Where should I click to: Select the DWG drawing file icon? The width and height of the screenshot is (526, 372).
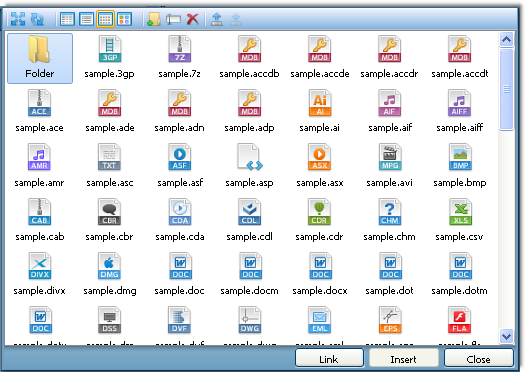[250, 320]
